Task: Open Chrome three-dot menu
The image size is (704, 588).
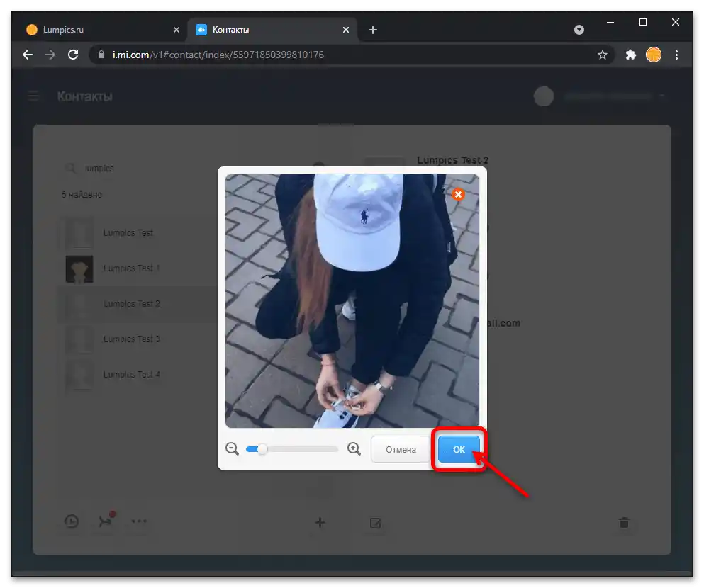Action: pyautogui.click(x=676, y=55)
